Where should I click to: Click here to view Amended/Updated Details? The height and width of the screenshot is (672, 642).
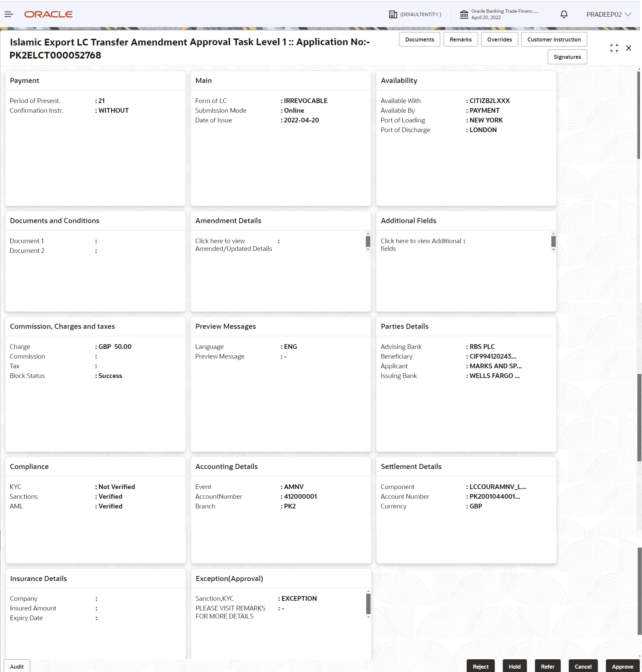233,245
